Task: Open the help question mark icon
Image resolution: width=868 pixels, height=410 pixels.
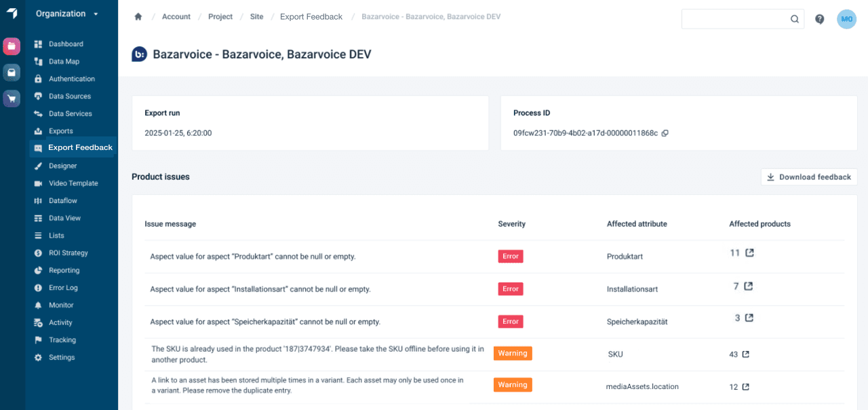Action: 820,19
